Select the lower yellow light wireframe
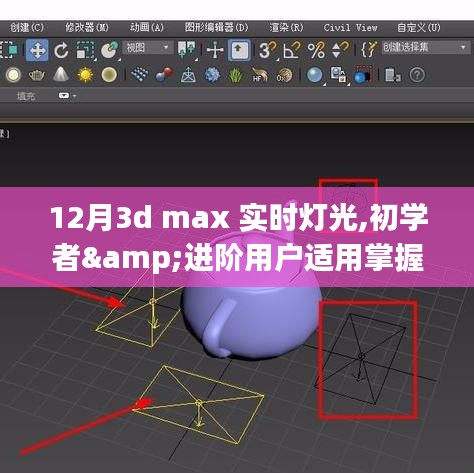 199,404
